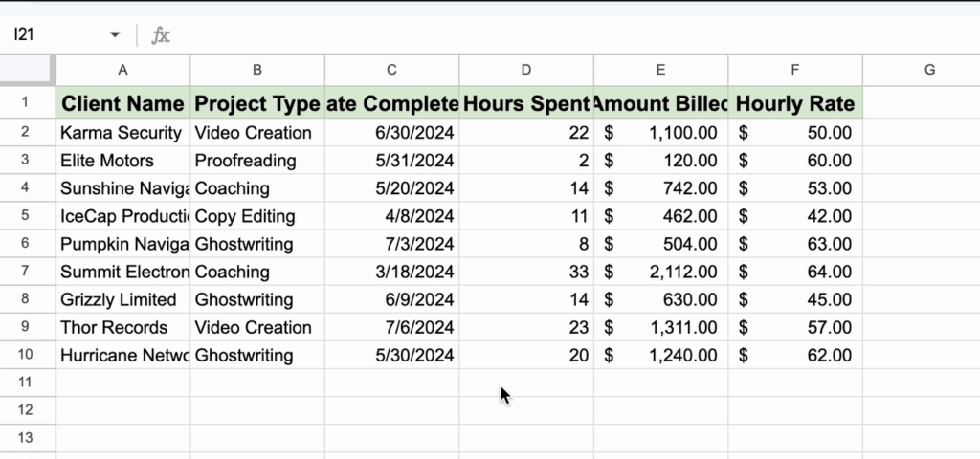Click the fx function icon
This screenshot has width=980, height=459.
pos(161,35)
